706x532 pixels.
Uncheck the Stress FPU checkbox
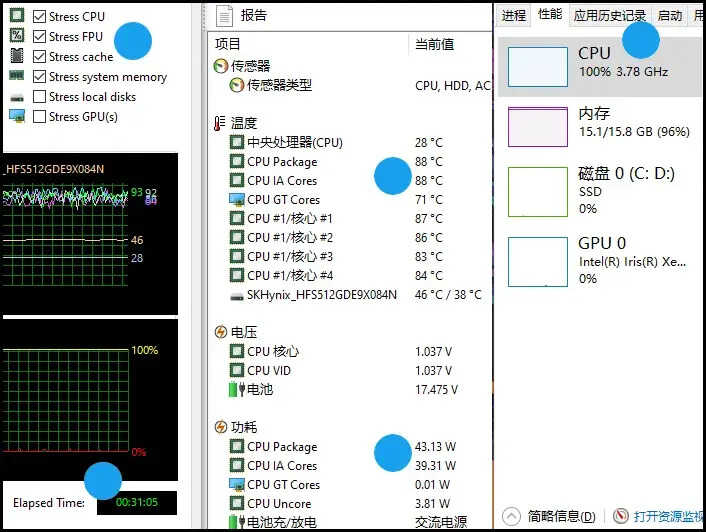(40, 36)
